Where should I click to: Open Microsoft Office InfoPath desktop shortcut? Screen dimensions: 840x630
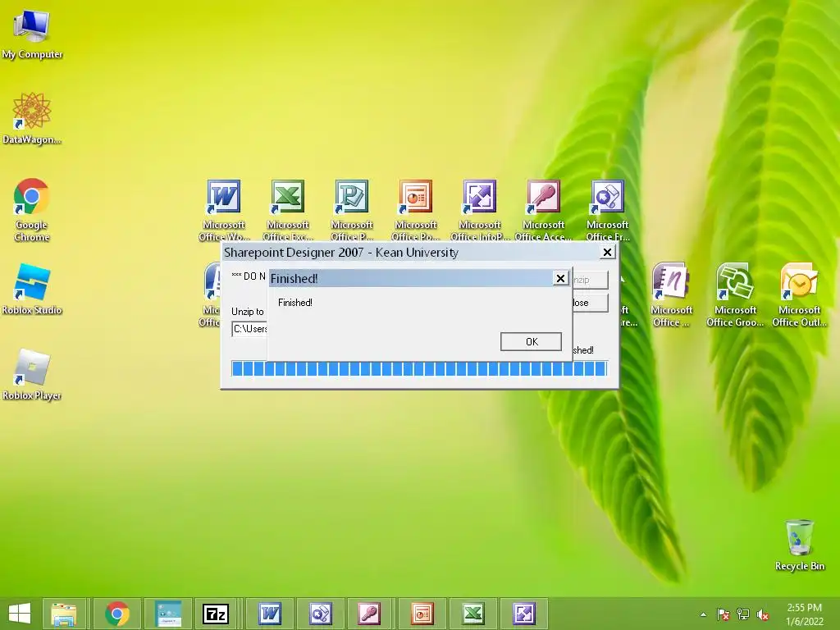tap(479, 210)
